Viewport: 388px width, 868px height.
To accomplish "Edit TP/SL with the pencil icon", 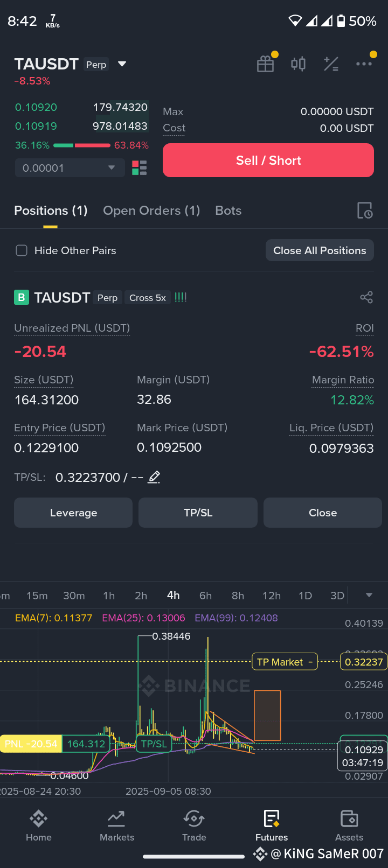I will point(154,477).
